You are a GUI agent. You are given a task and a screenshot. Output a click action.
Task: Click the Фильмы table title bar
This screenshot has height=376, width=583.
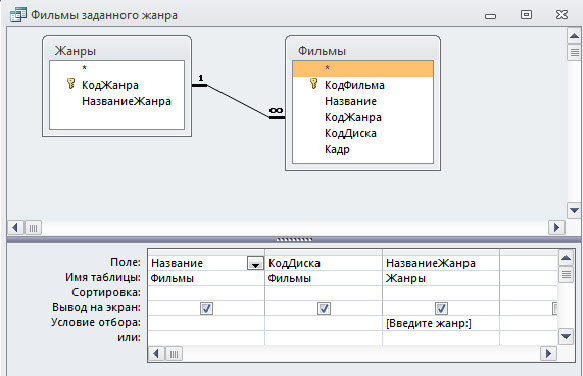[363, 50]
